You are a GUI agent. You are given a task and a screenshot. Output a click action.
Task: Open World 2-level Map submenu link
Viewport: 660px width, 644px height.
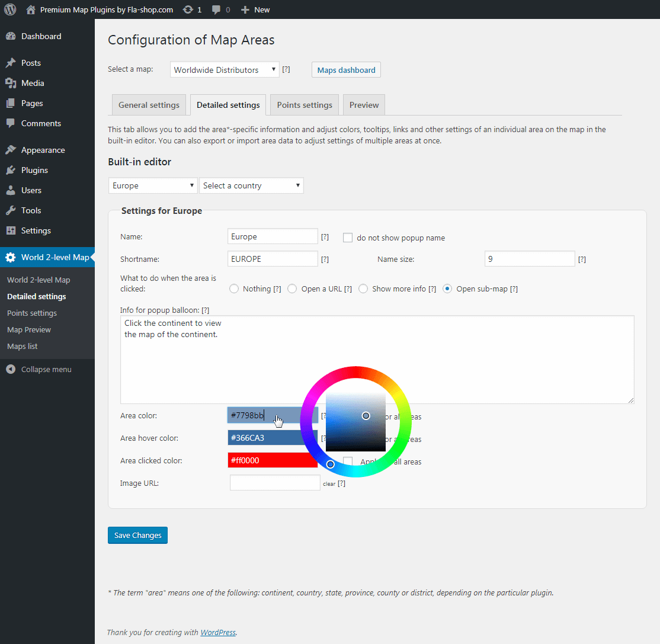pos(39,280)
